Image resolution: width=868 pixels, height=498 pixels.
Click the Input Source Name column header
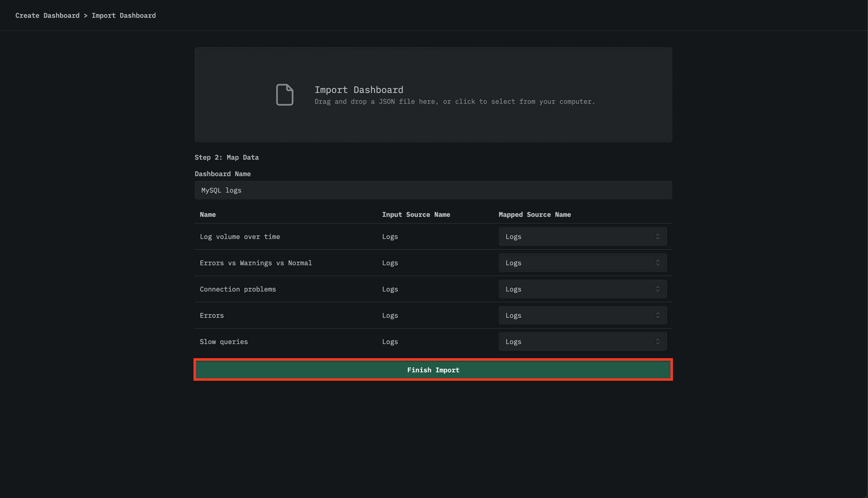pyautogui.click(x=416, y=214)
